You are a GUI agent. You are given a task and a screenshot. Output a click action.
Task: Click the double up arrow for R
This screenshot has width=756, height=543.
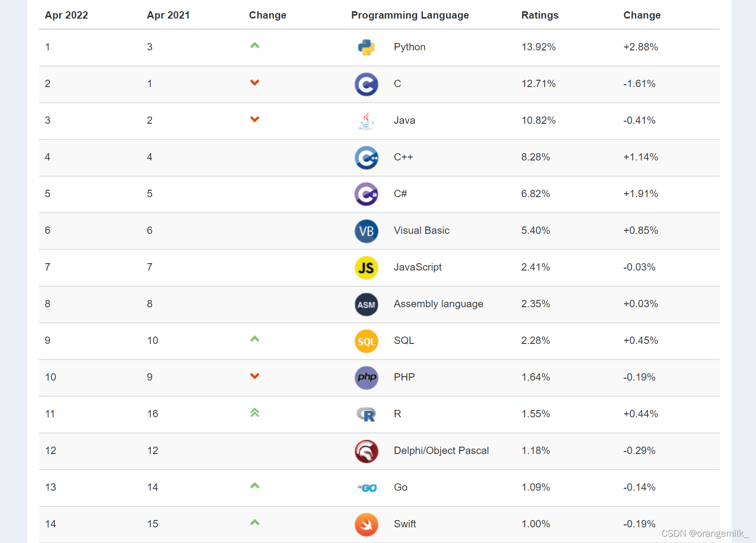[x=255, y=413]
